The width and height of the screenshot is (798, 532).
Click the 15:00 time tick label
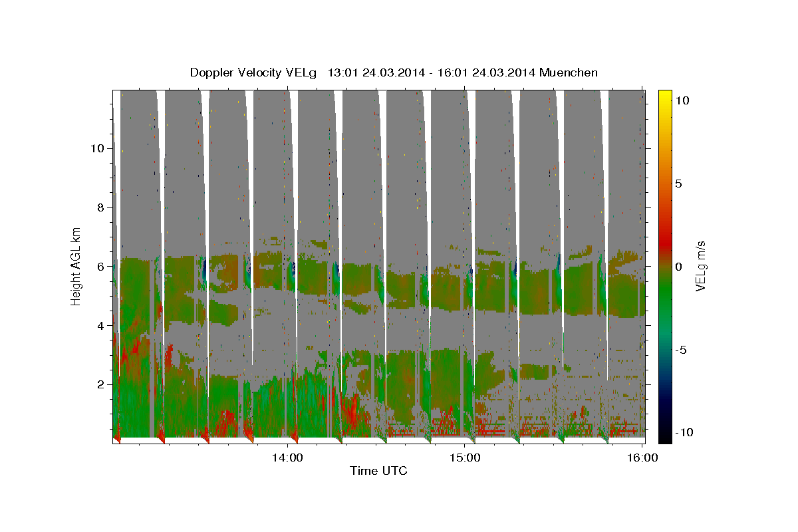click(x=465, y=457)
